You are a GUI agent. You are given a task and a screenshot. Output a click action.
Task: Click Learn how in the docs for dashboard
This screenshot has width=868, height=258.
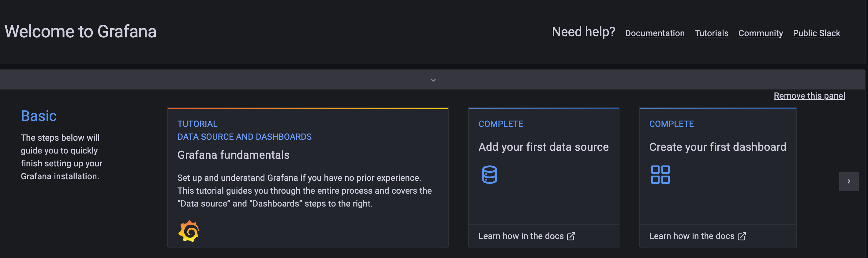coord(691,236)
